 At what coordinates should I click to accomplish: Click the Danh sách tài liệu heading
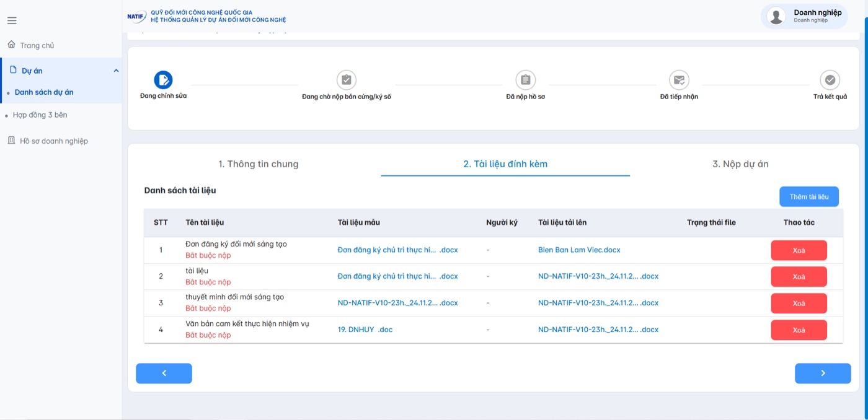[x=180, y=191]
